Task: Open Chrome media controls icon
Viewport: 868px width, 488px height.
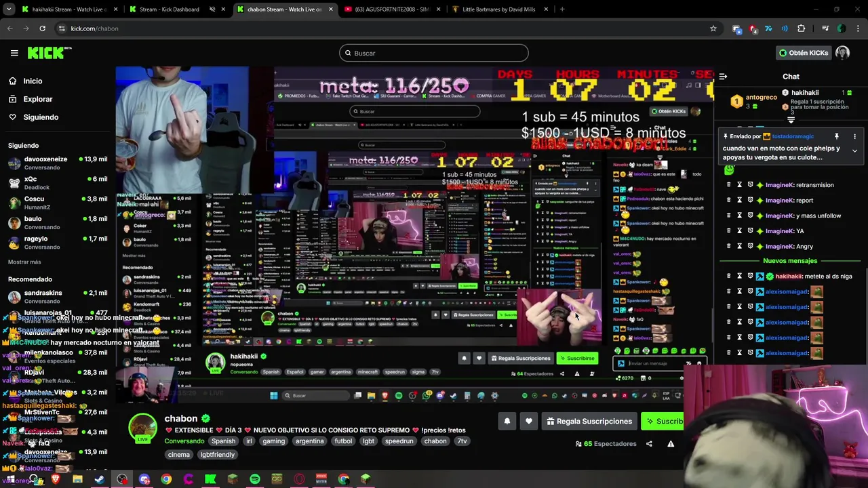Action: click(825, 28)
